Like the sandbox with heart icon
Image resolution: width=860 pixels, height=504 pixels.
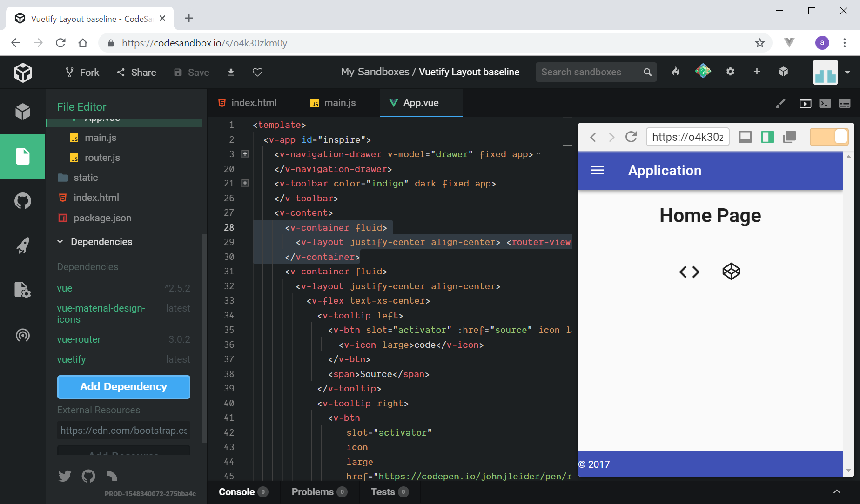click(x=257, y=72)
